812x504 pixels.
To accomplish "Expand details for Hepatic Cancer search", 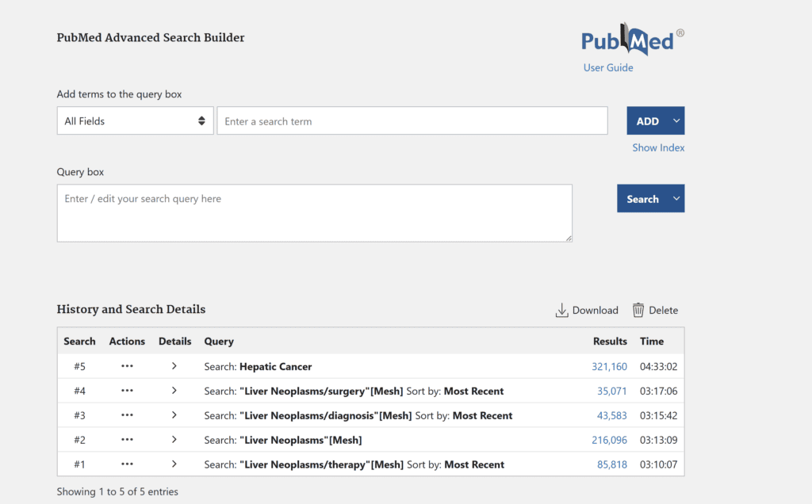I will coord(174,366).
